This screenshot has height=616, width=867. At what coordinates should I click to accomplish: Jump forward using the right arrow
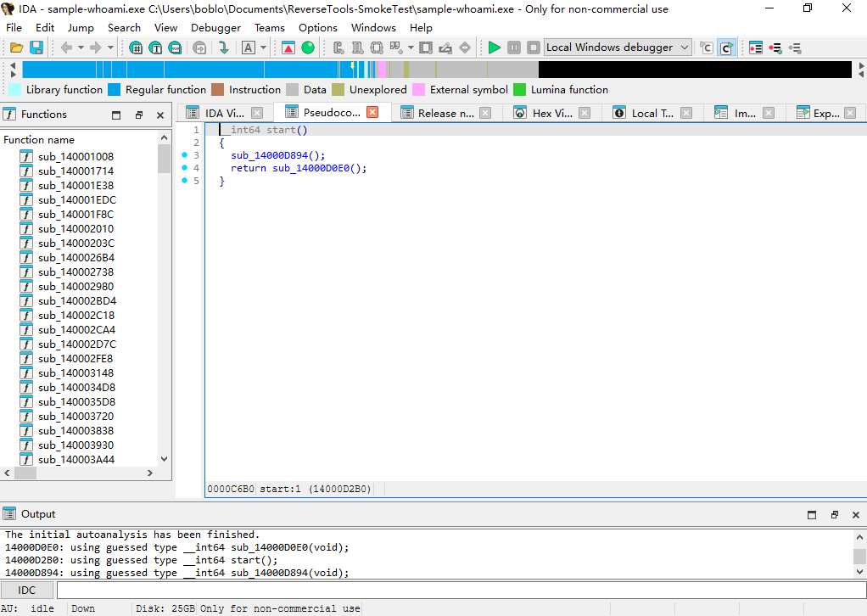(96, 48)
